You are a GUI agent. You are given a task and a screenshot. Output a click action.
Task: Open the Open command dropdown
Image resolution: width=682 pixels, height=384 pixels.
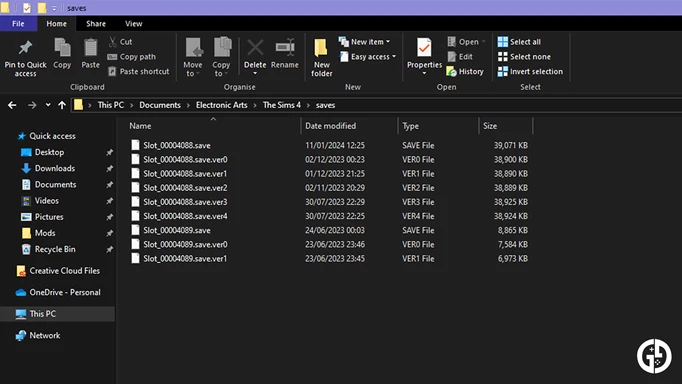(483, 42)
